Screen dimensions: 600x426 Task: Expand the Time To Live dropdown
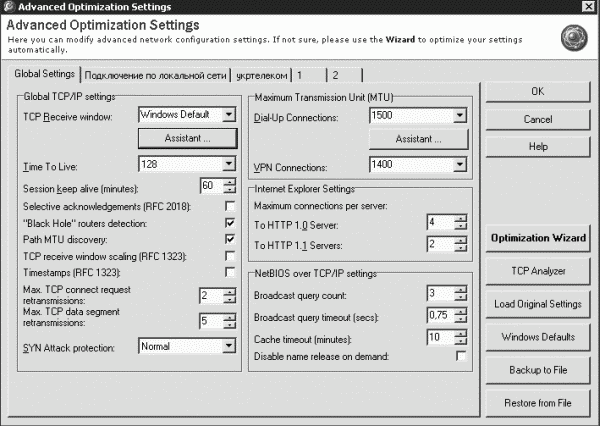[x=228, y=164]
